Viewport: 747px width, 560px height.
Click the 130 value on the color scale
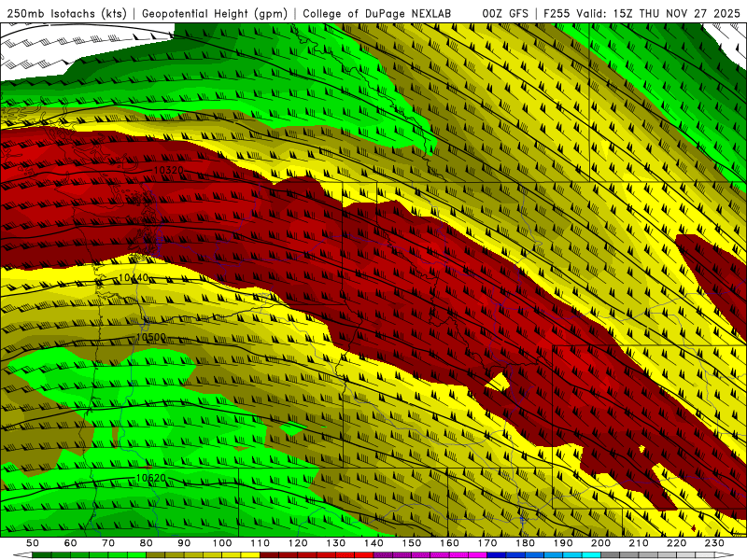[x=336, y=543]
